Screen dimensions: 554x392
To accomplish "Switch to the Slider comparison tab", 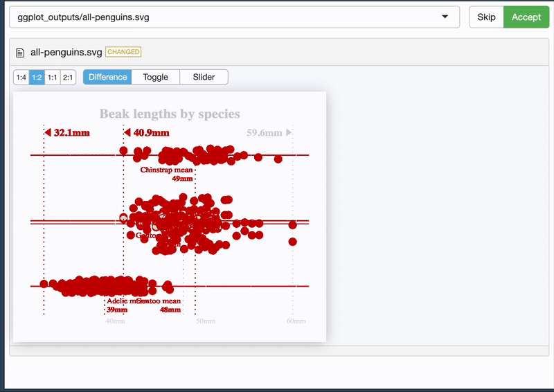I will [204, 78].
